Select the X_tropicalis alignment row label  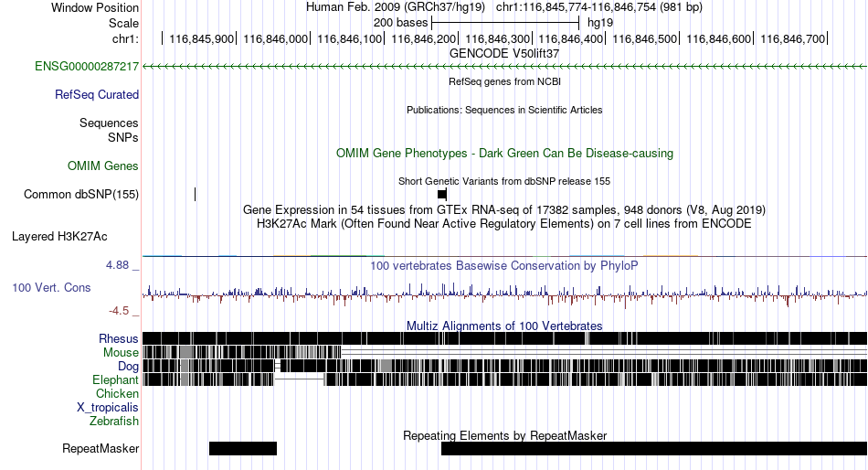[x=108, y=408]
